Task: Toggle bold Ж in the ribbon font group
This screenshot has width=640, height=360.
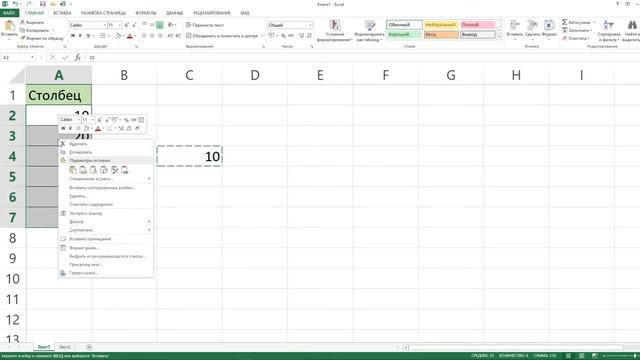Action: click(73, 36)
